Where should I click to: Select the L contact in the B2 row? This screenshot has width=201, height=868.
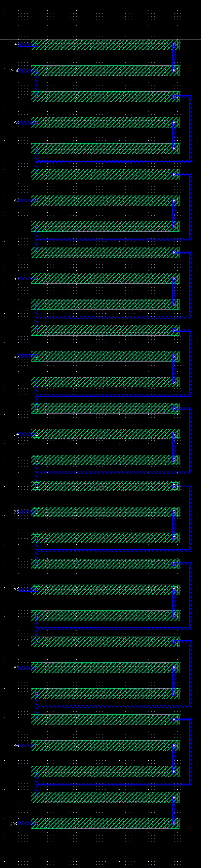(36, 590)
